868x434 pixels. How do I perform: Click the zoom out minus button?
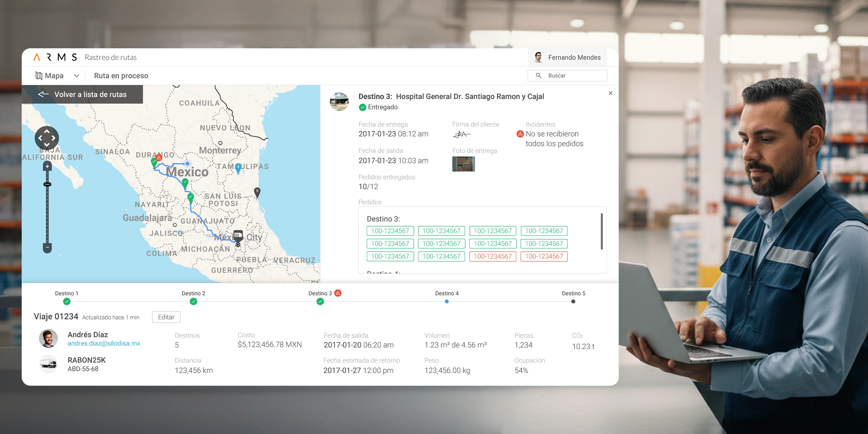click(x=47, y=248)
